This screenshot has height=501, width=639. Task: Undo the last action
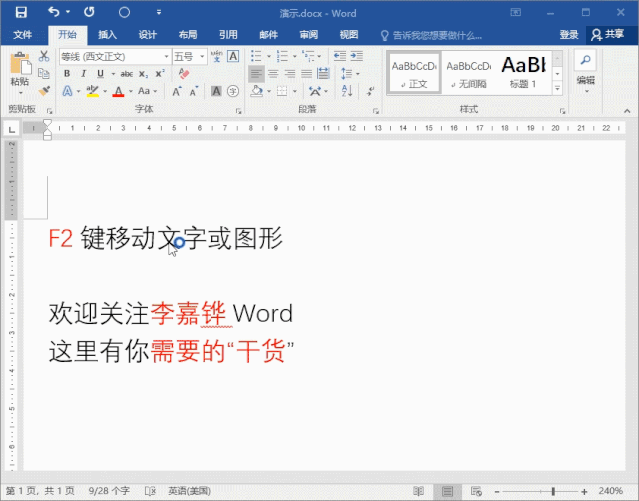(54, 12)
